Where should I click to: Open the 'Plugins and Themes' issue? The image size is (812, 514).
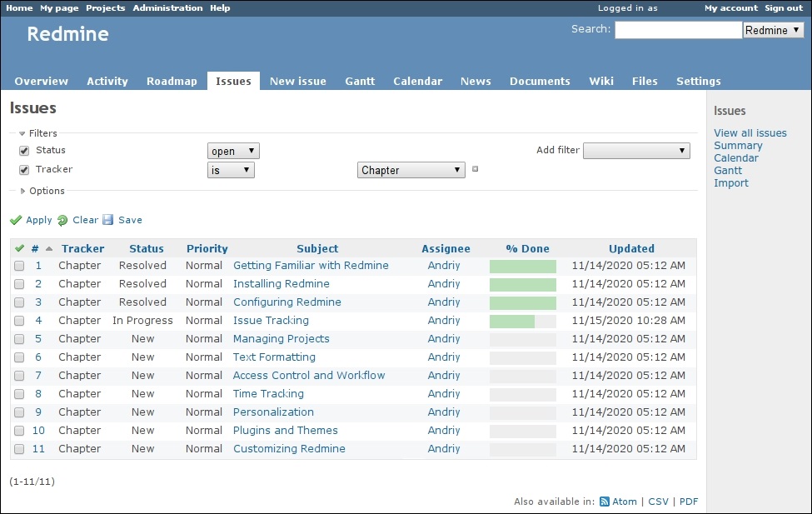click(x=286, y=431)
